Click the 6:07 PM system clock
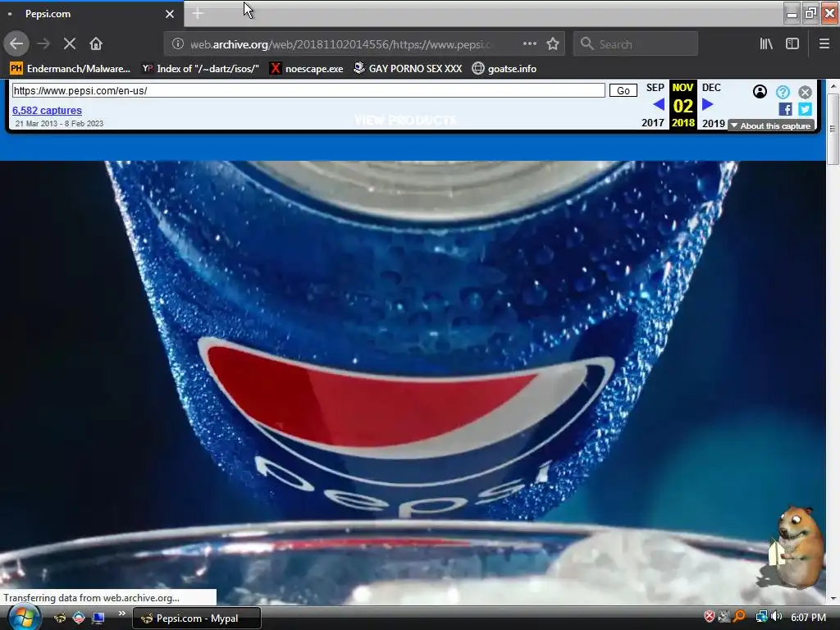840x630 pixels. click(x=808, y=617)
